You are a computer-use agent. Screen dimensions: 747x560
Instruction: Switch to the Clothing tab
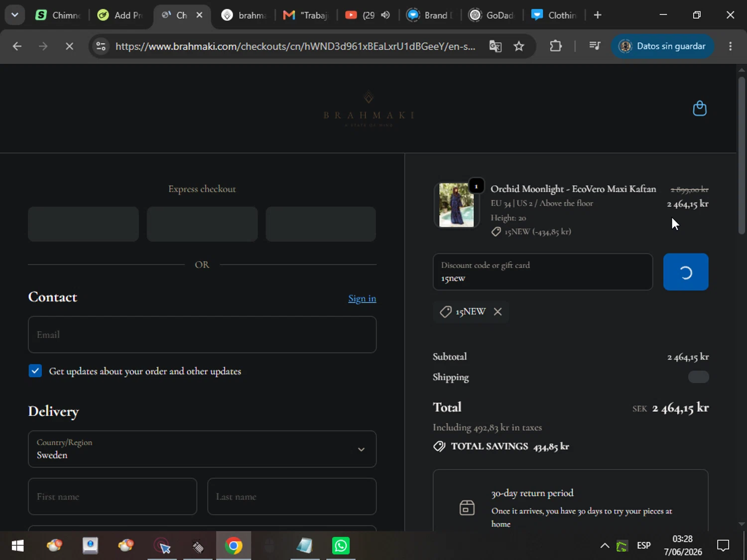pos(554,15)
